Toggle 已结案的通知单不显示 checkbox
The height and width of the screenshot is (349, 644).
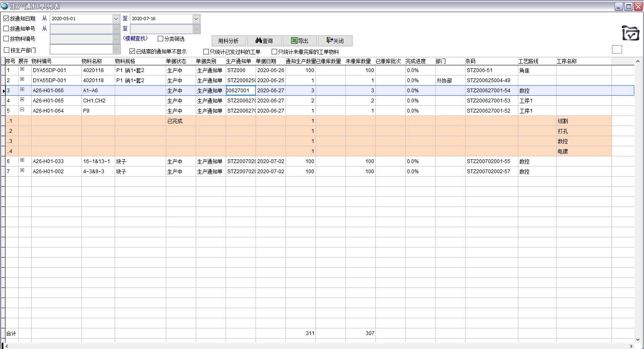point(132,51)
